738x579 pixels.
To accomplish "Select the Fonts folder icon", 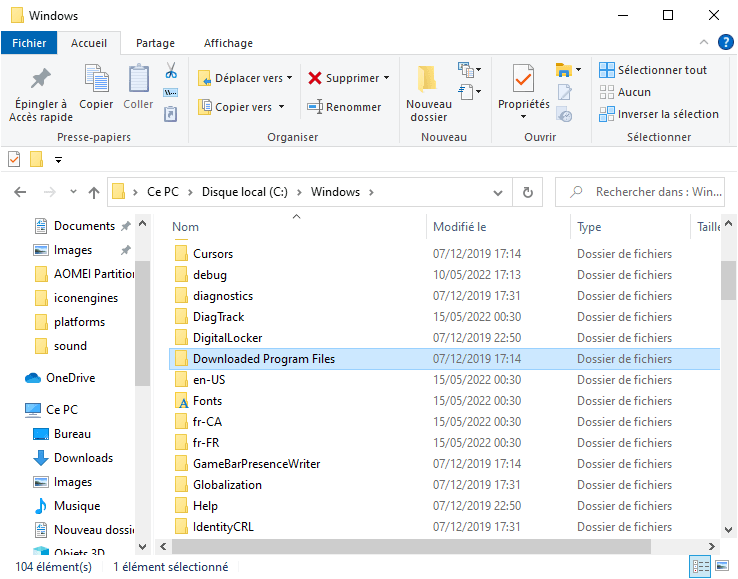I will coord(182,401).
